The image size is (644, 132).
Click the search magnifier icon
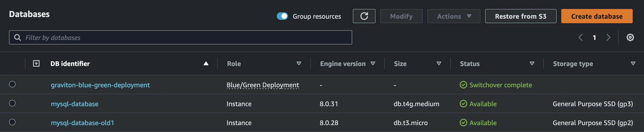[17, 37]
